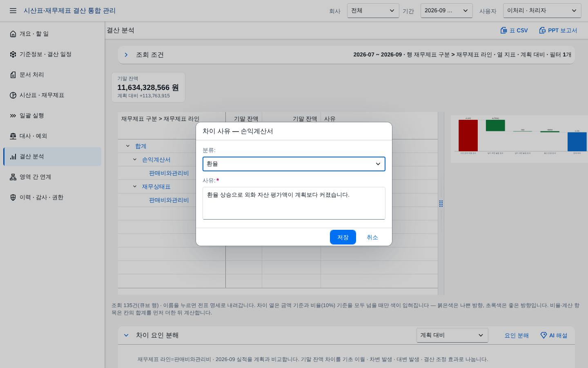The width and height of the screenshot is (588, 368).
Task: Click the 기말 잔액 summary card
Action: pyautogui.click(x=148, y=87)
